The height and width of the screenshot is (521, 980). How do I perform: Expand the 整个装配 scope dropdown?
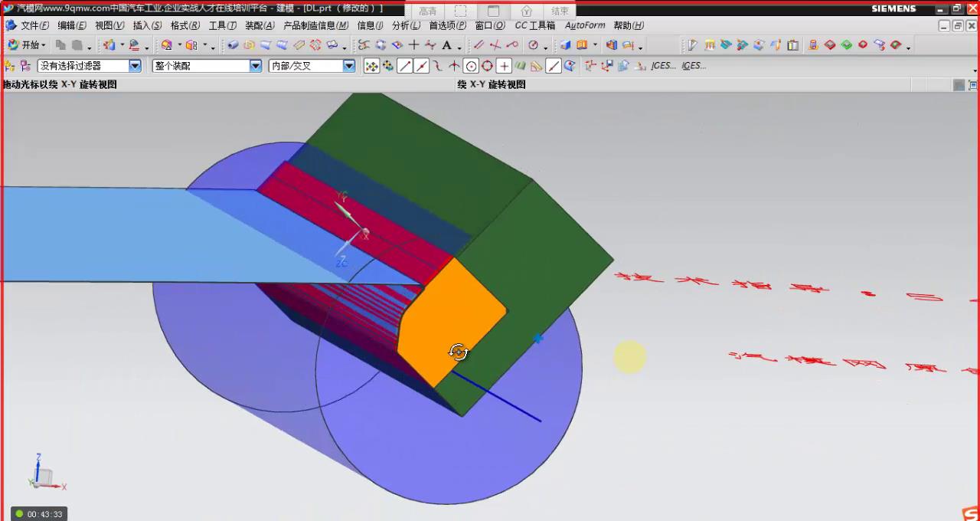point(256,66)
